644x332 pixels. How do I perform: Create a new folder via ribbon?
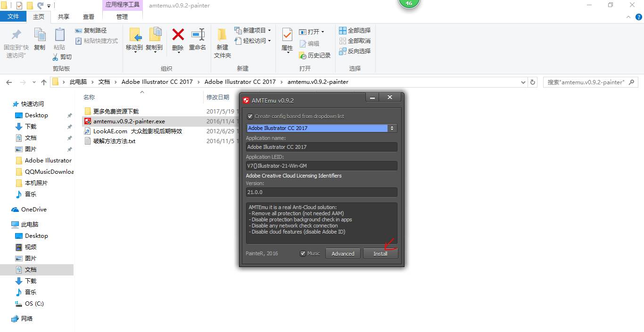[223, 43]
